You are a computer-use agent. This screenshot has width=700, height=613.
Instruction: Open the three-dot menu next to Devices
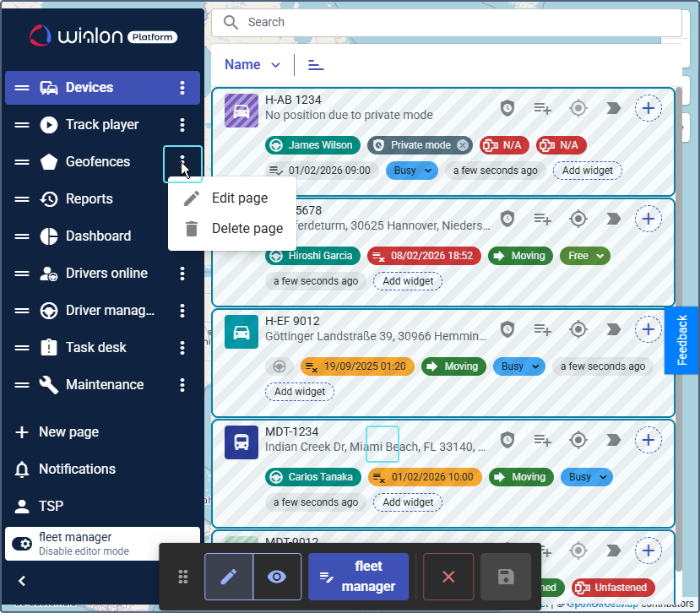click(182, 88)
